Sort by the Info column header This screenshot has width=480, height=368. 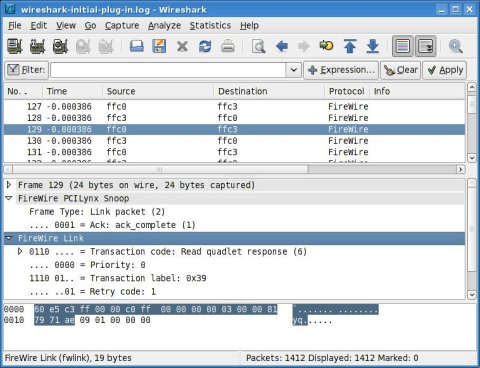click(x=417, y=91)
